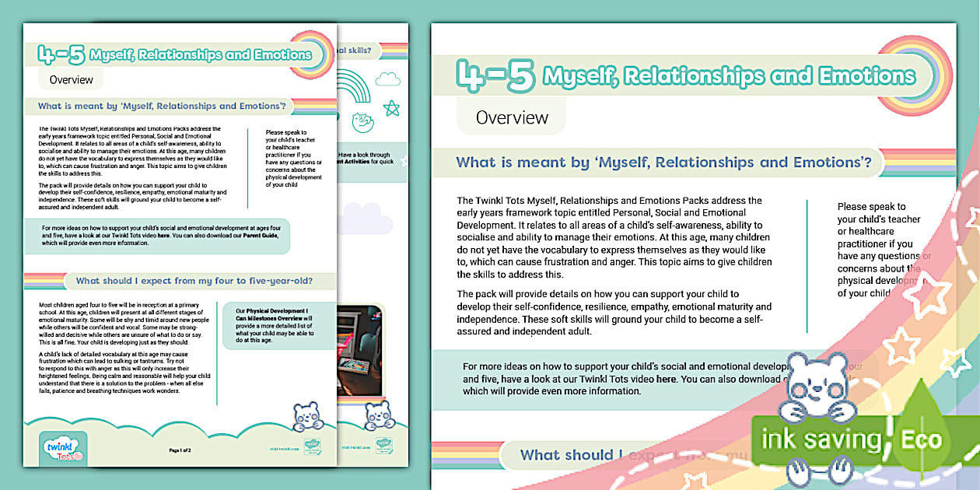The width and height of the screenshot is (980, 490).
Task: Click the 'here' video link
Action: [x=665, y=380]
